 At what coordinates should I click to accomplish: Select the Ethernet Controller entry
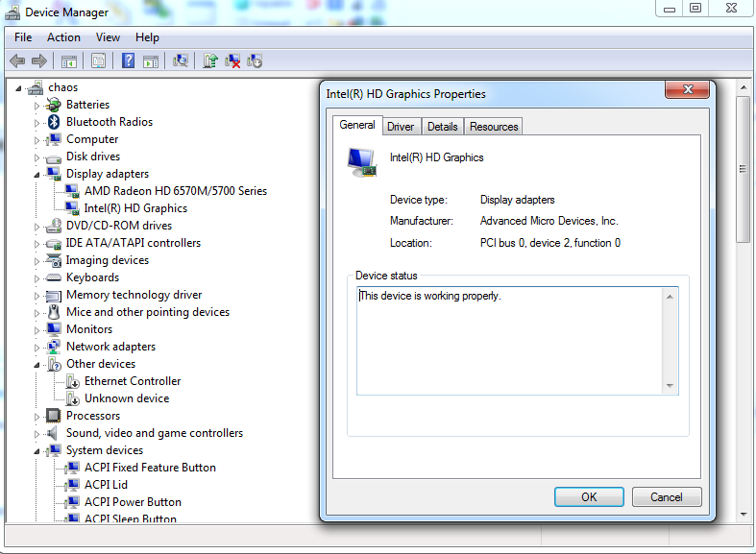point(133,381)
